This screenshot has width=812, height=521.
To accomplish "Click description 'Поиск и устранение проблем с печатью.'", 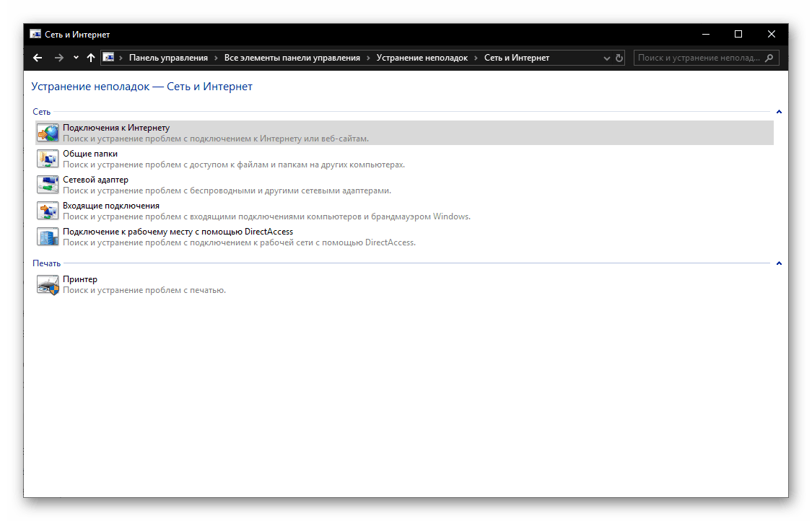I will click(x=144, y=290).
